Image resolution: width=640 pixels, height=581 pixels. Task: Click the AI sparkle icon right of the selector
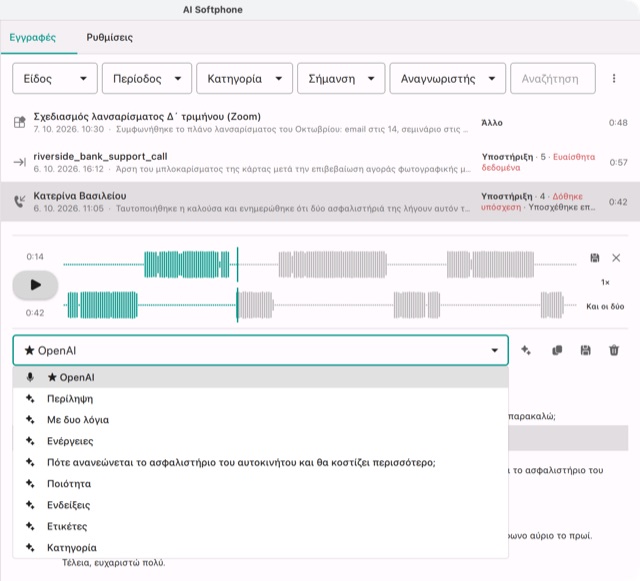526,350
